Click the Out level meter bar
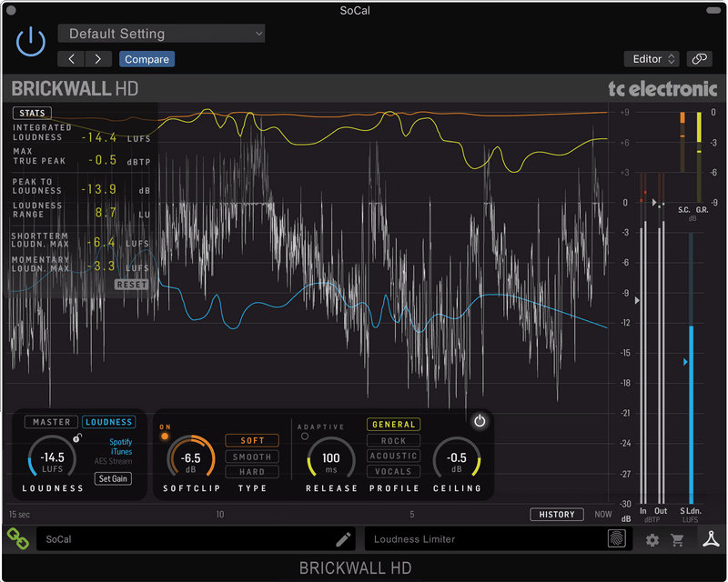The height and width of the screenshot is (582, 728). tap(662, 339)
